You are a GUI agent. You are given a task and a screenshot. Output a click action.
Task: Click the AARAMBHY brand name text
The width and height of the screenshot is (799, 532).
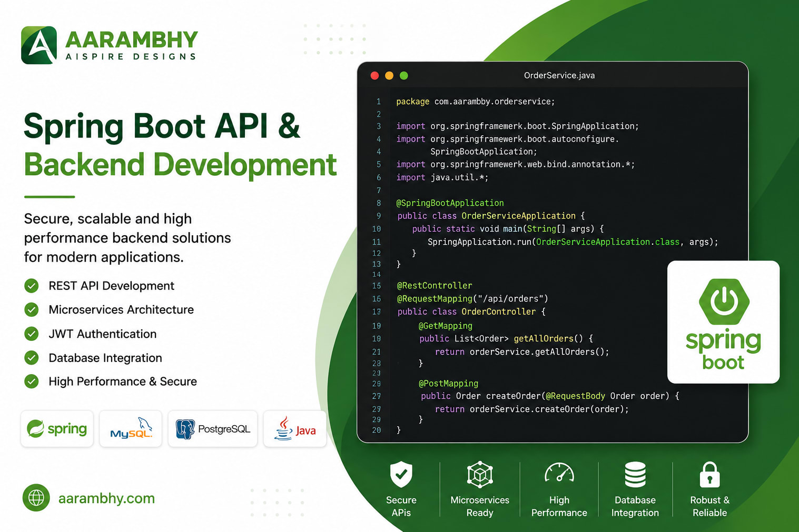point(131,40)
